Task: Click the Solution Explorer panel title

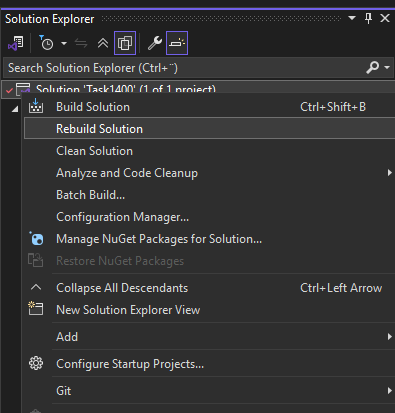Action: [49, 19]
